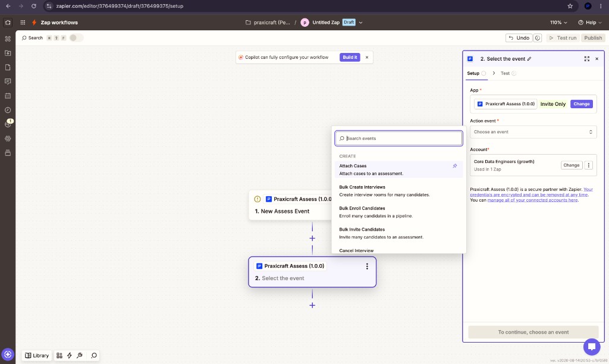Expand the step panel to fullscreen
Image resolution: width=609 pixels, height=364 pixels.
(x=587, y=59)
